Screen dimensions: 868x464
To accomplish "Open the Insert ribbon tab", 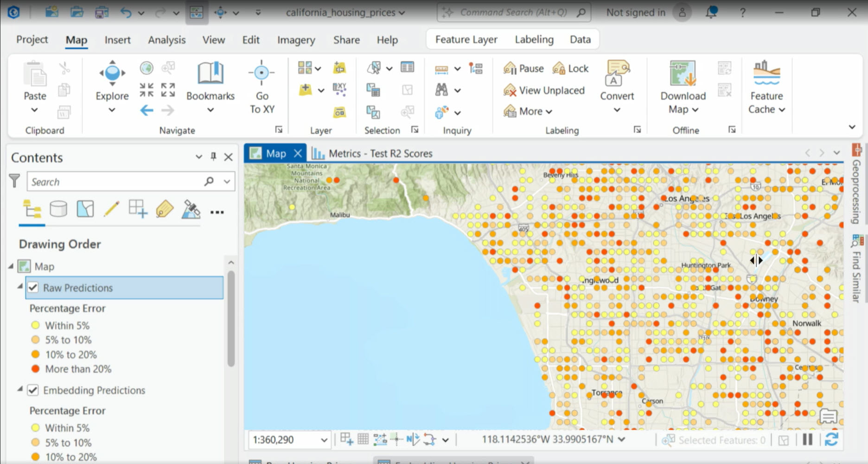I will click(117, 40).
